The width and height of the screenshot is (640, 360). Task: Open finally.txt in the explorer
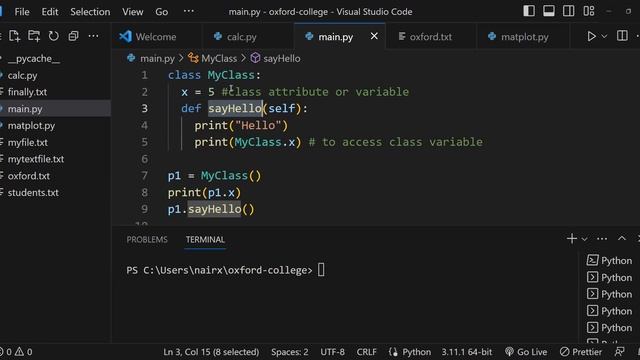point(55,92)
